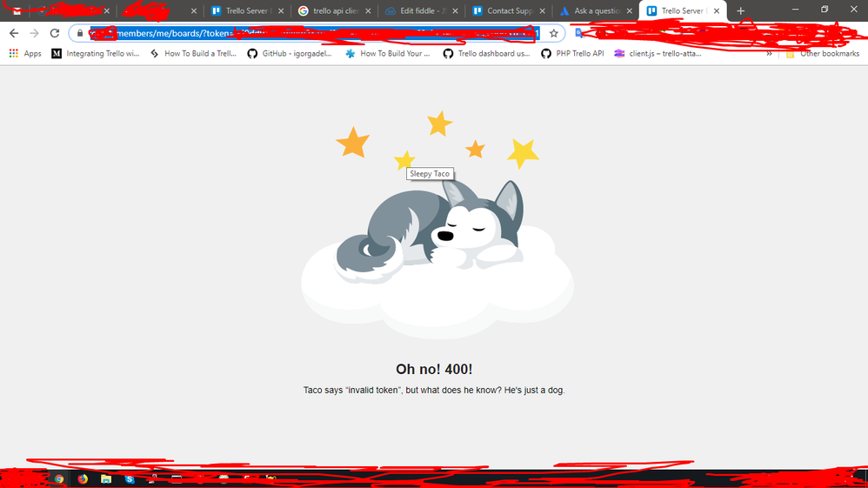Open the 'How To Build Your ...' bookmark
Image resolution: width=868 pixels, height=488 pixels.
click(x=388, y=53)
